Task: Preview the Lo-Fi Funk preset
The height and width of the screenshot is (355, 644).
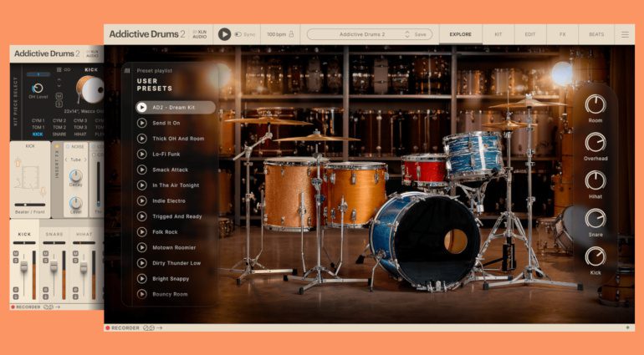Action: click(x=142, y=154)
